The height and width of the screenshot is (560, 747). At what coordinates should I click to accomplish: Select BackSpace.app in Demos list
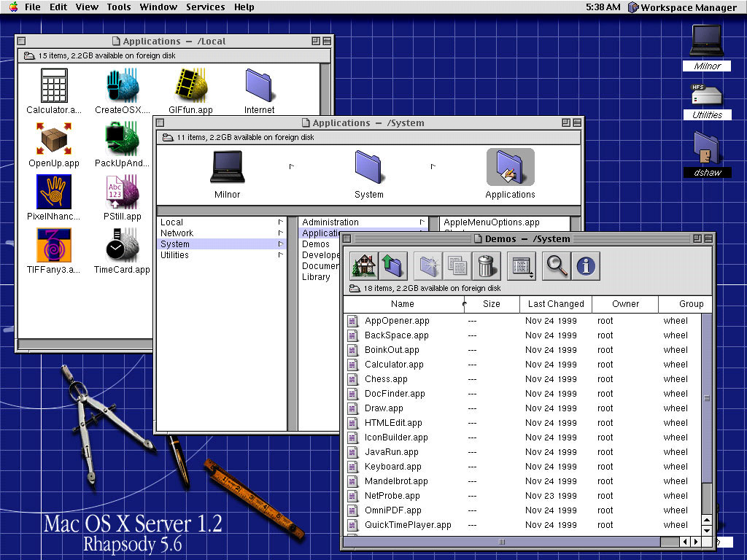click(522, 335)
